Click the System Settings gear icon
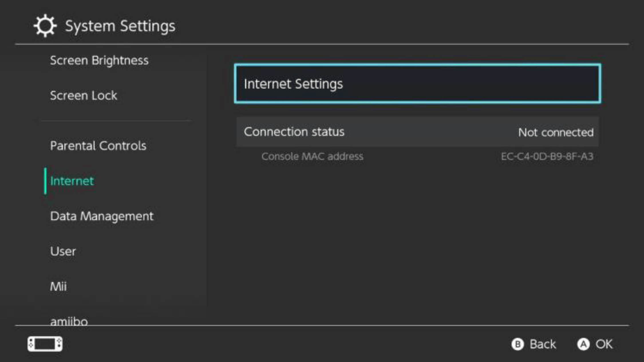Image resolution: width=644 pixels, height=362 pixels. 45,26
